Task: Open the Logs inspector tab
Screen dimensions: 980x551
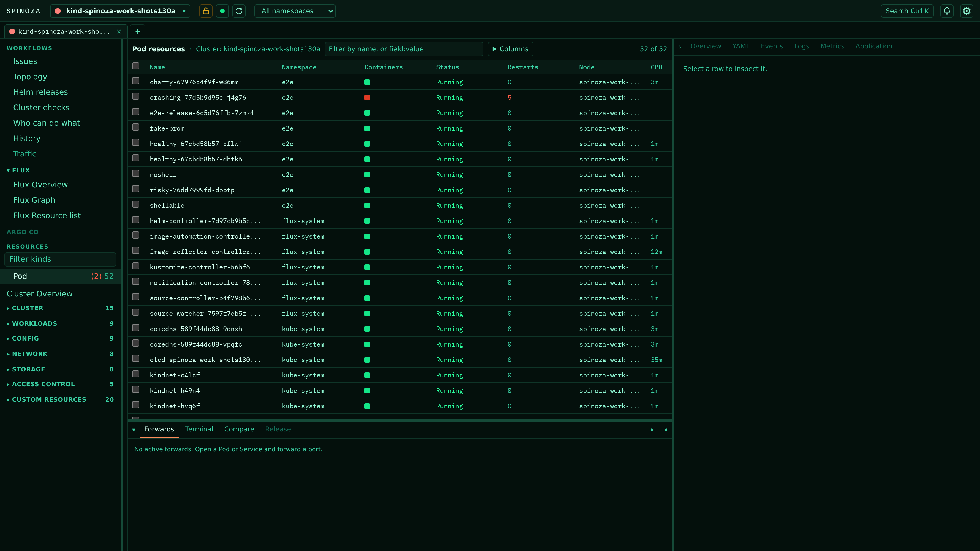Action: point(802,47)
